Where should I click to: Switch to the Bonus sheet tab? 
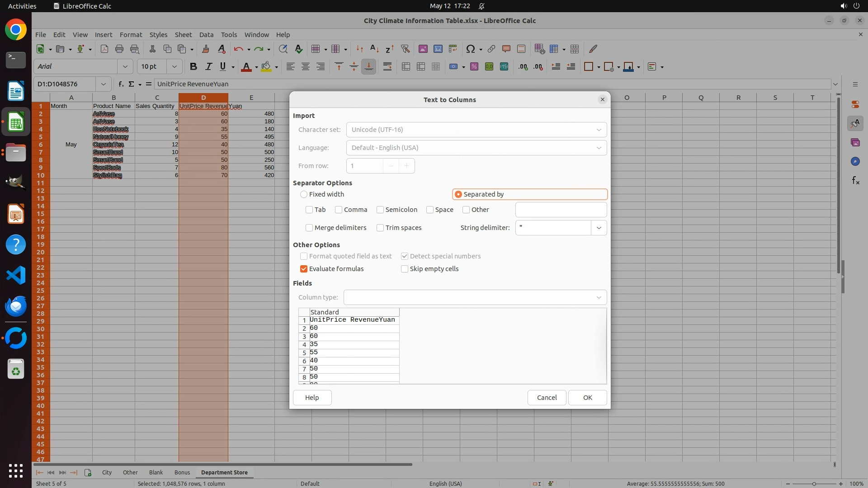pos(182,473)
